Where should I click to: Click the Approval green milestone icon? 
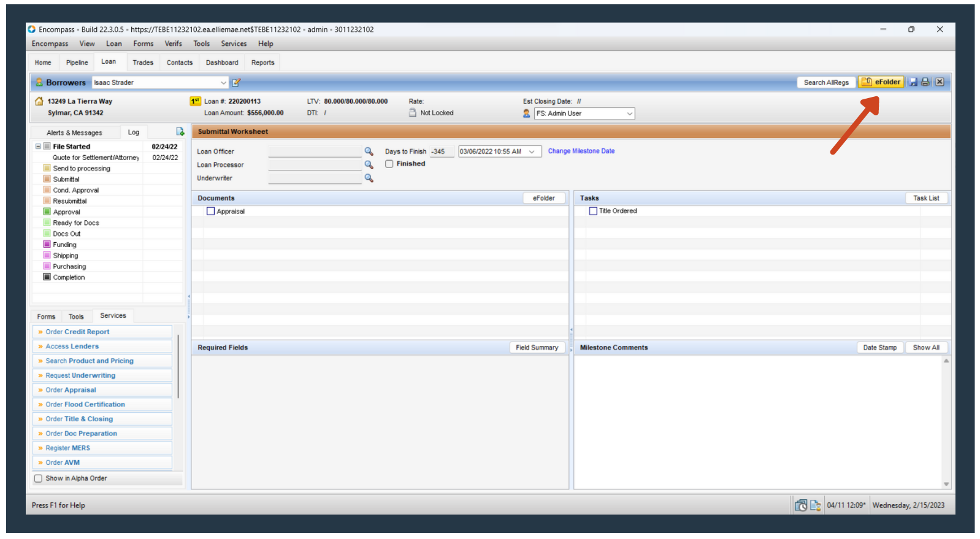(x=47, y=212)
